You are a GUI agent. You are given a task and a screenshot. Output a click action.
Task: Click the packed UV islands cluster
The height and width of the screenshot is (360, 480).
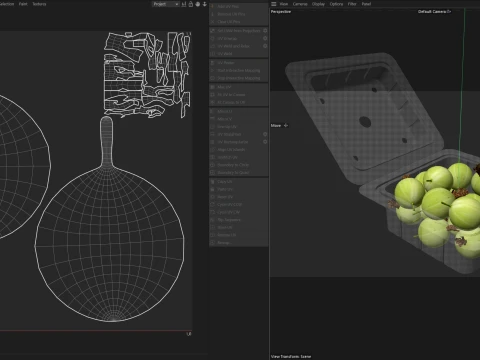click(147, 75)
